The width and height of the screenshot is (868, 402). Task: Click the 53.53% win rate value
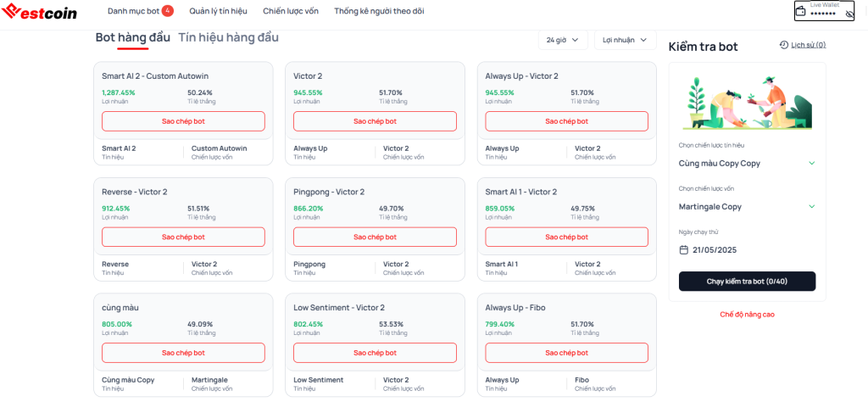392,324
